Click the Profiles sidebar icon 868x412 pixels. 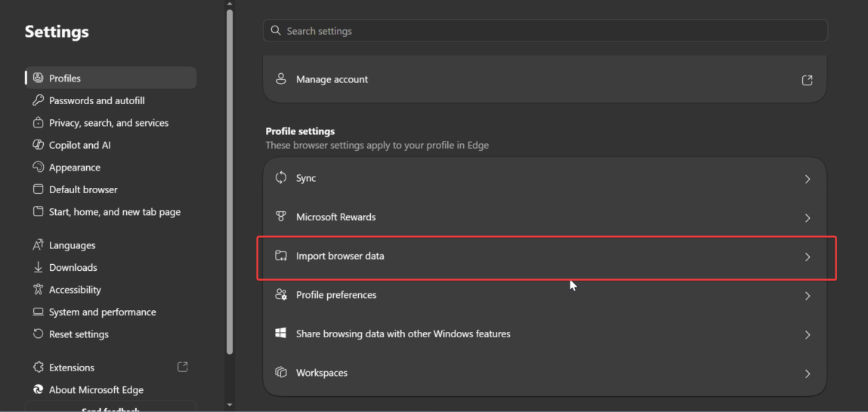coord(39,78)
